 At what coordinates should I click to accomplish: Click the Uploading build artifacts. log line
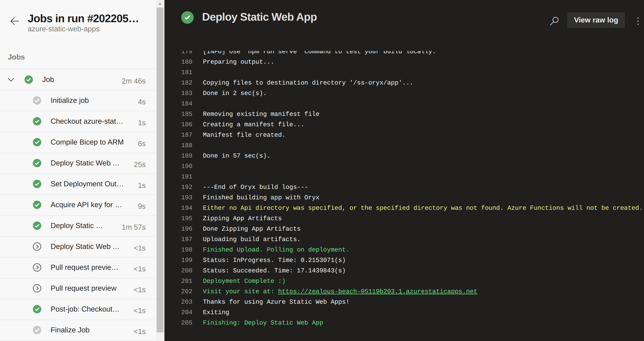[x=252, y=239]
